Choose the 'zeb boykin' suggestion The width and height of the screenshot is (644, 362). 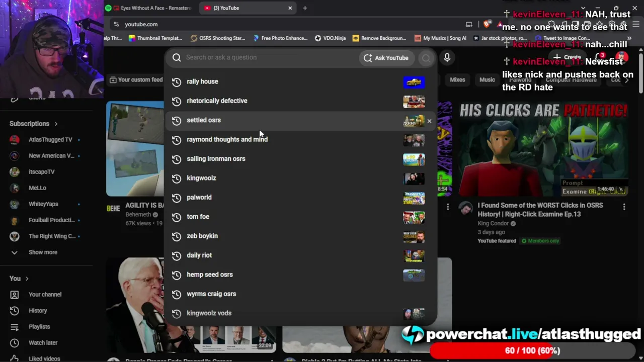300,236
